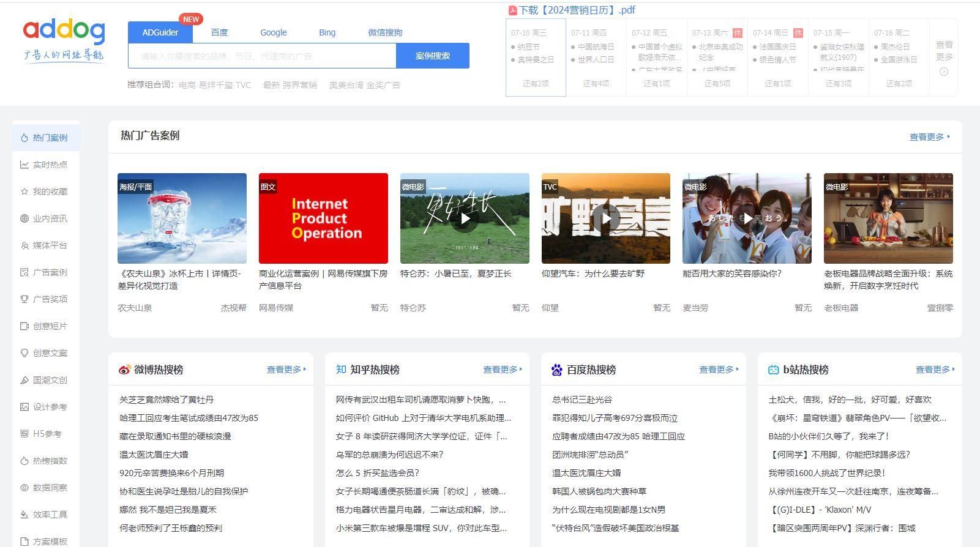Click recommended keyword 电商 易烊千玺 TVC
Image resolution: width=980 pixels, height=547 pixels.
[215, 85]
